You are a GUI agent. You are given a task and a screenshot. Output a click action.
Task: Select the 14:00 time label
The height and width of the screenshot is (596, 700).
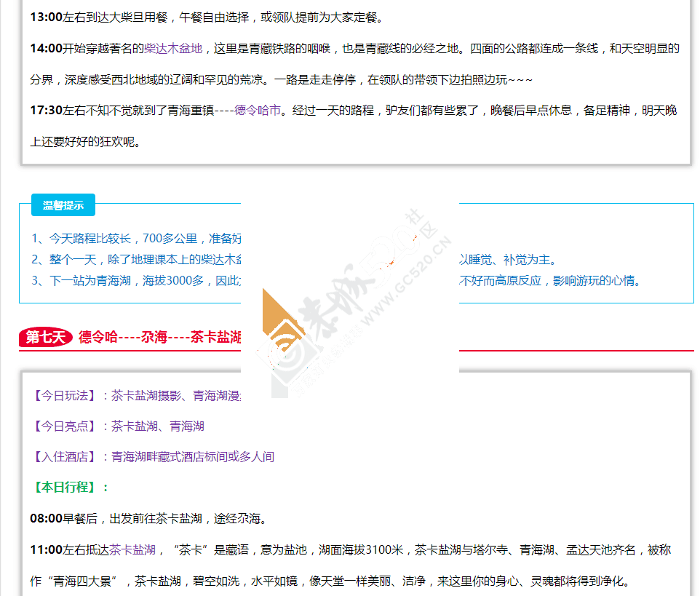tap(46, 48)
